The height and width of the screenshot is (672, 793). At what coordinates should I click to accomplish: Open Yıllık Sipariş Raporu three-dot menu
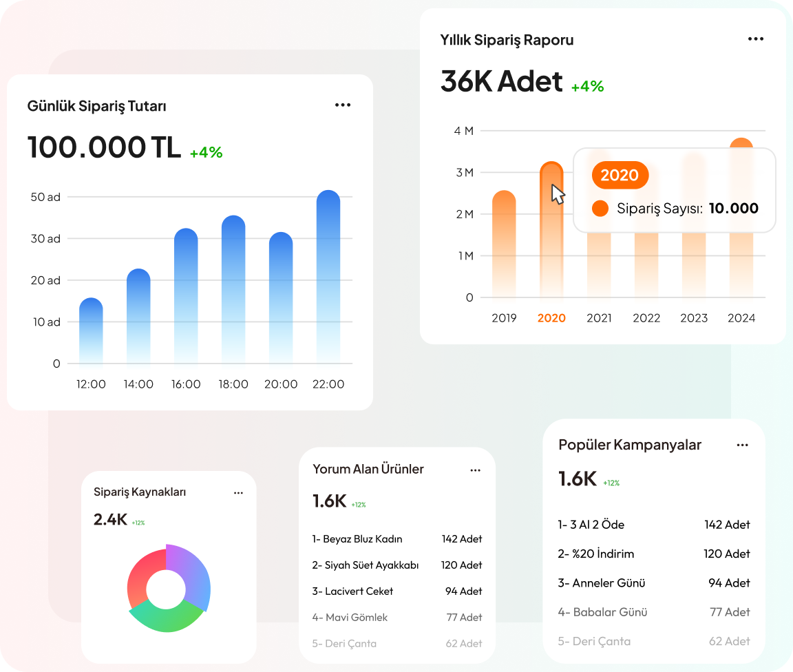pyautogui.click(x=756, y=39)
